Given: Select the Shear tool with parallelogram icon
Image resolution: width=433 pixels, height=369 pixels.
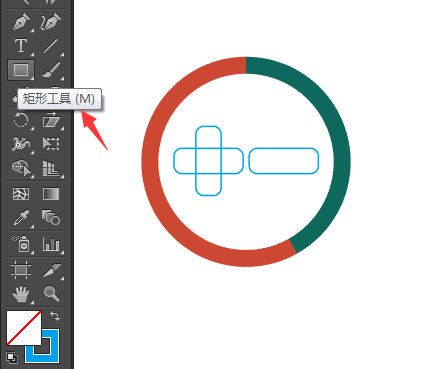Looking at the screenshot, I should coord(51,120).
